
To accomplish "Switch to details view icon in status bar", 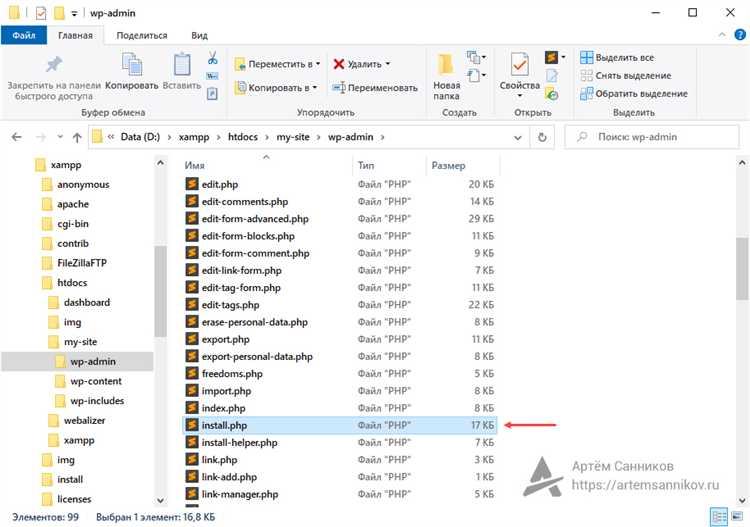I will click(719, 517).
